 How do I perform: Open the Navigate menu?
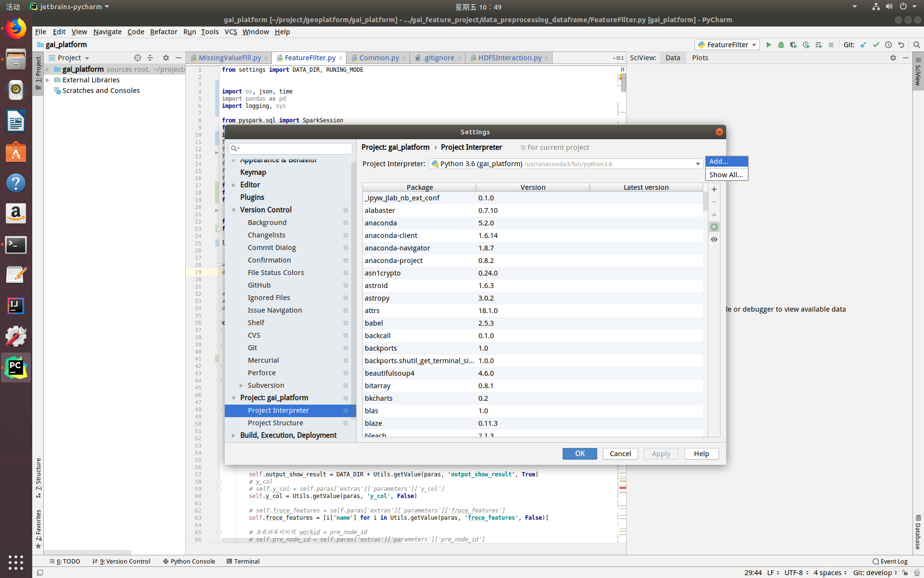(x=107, y=32)
